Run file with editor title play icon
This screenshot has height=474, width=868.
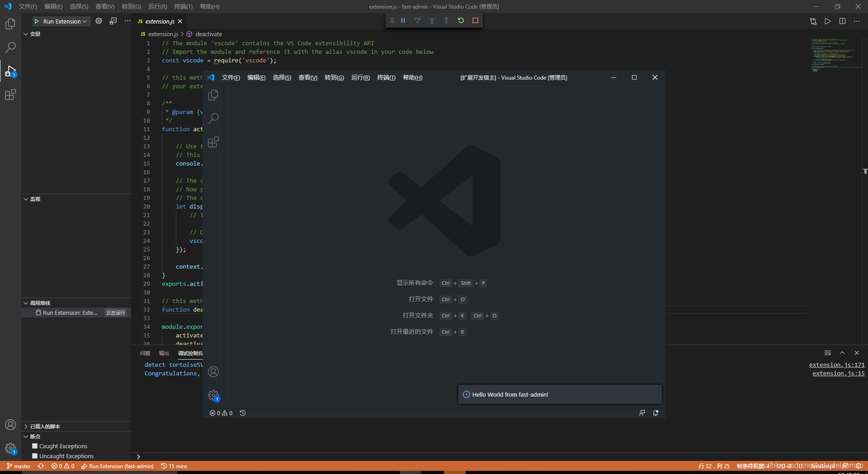[x=828, y=21]
